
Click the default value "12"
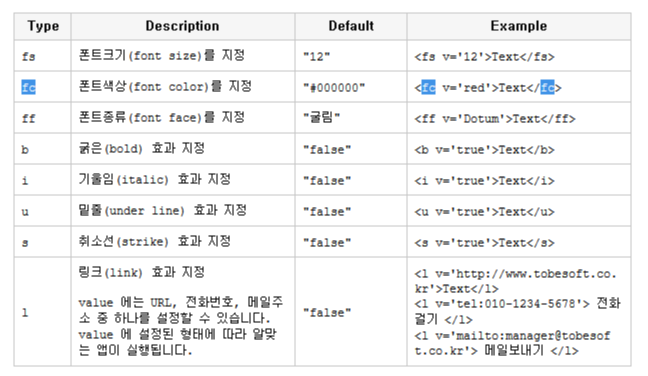(x=317, y=57)
